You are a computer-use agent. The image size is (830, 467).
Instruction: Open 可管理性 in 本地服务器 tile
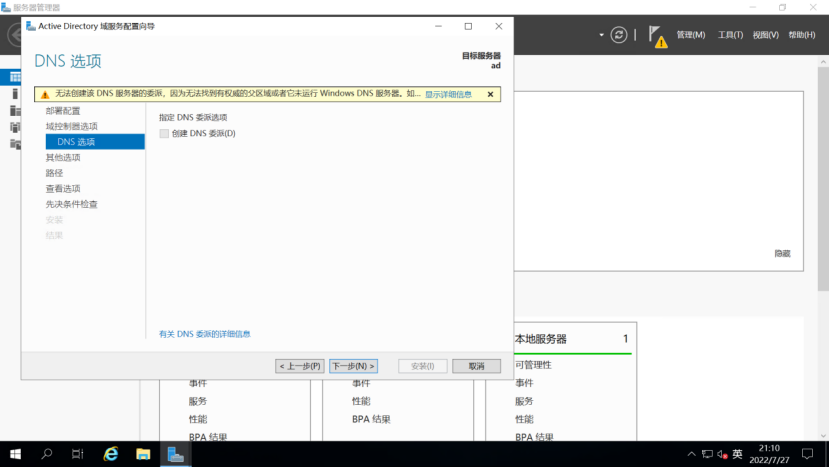[x=533, y=365]
